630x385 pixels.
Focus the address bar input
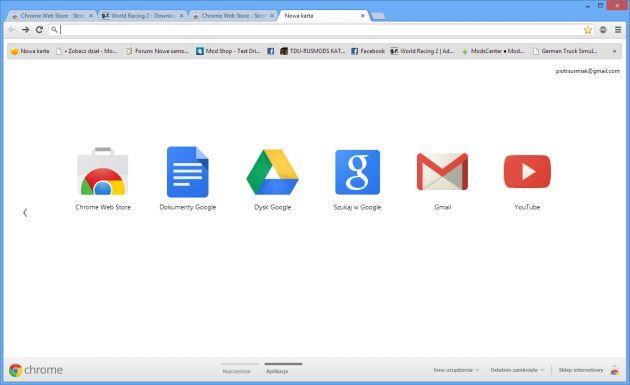point(320,29)
